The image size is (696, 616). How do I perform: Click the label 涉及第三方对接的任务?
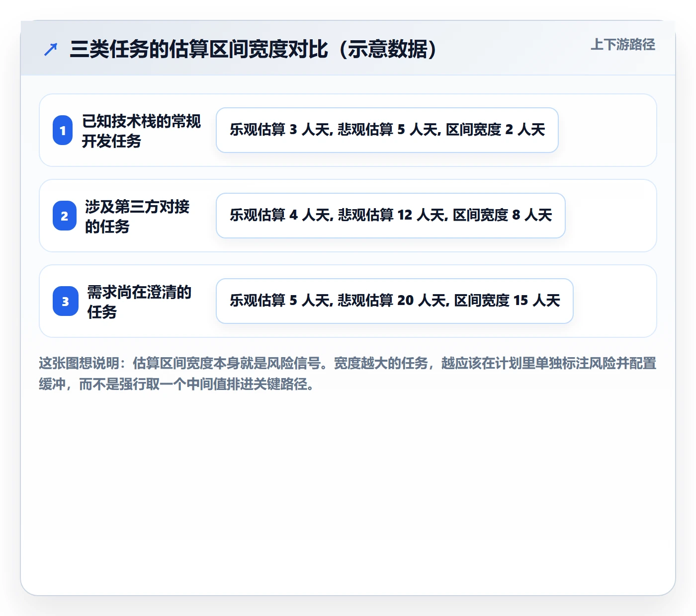(x=137, y=216)
